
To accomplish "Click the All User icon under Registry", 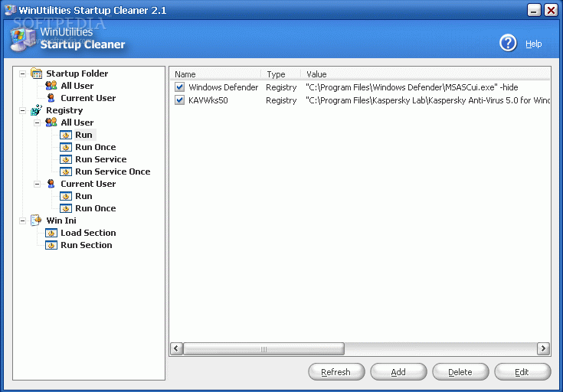I will coord(51,122).
